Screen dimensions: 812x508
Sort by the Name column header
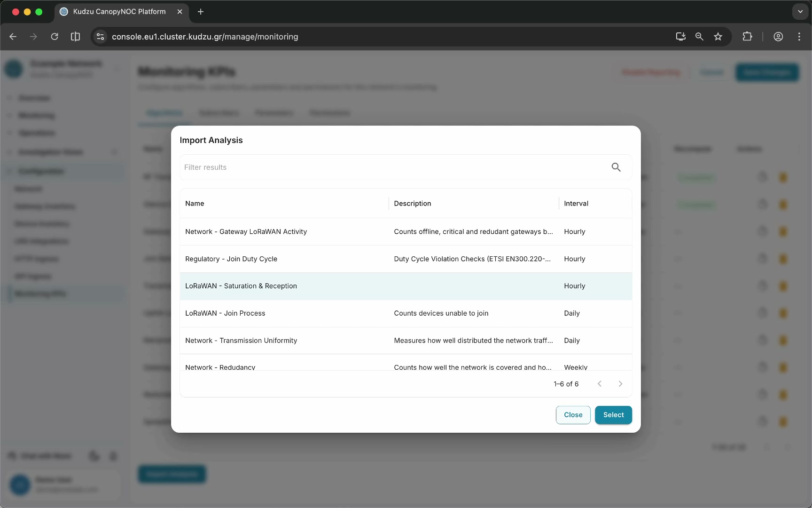(195, 203)
